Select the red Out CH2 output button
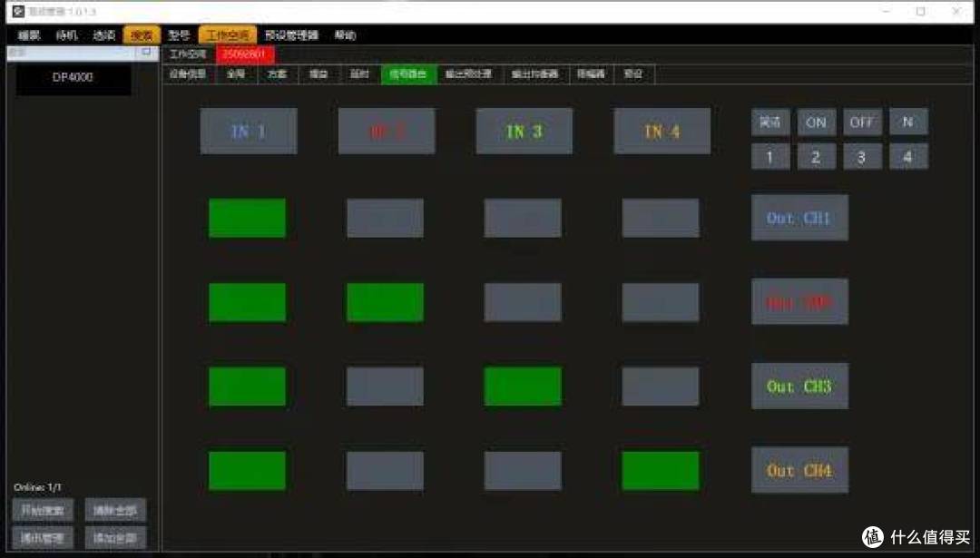This screenshot has width=980, height=558. [x=799, y=302]
